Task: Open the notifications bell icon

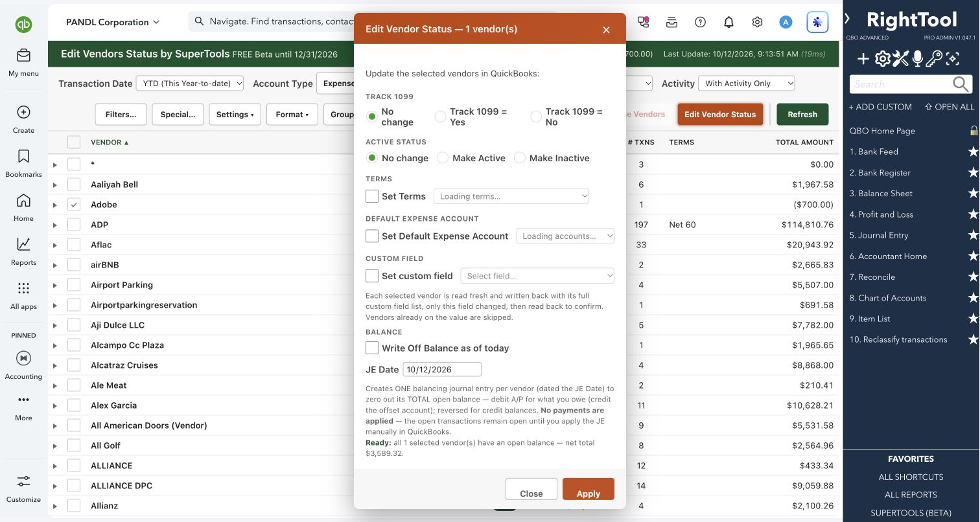Action: click(x=729, y=22)
